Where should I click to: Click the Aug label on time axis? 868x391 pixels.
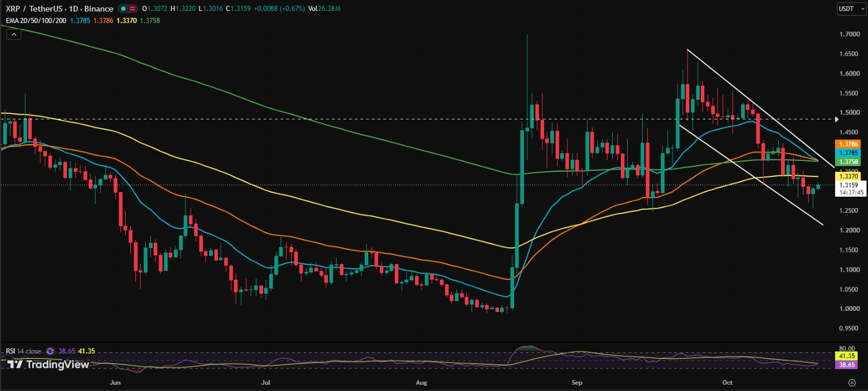pyautogui.click(x=421, y=382)
